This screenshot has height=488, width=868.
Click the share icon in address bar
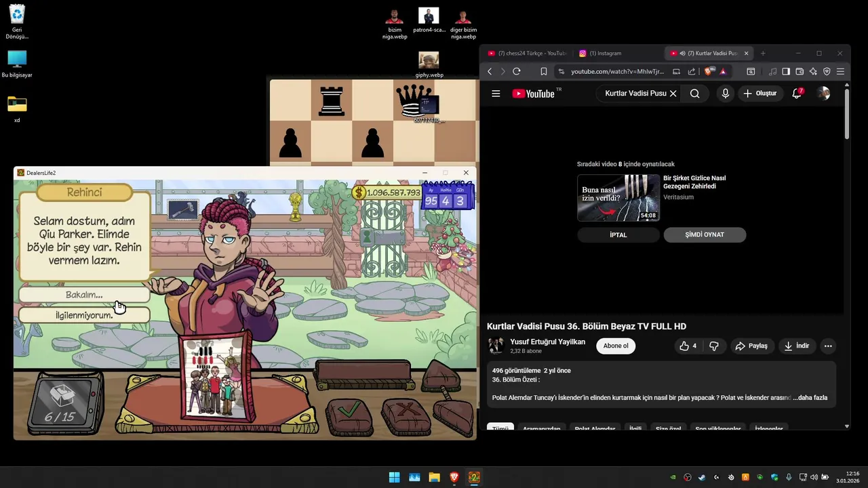tap(692, 71)
